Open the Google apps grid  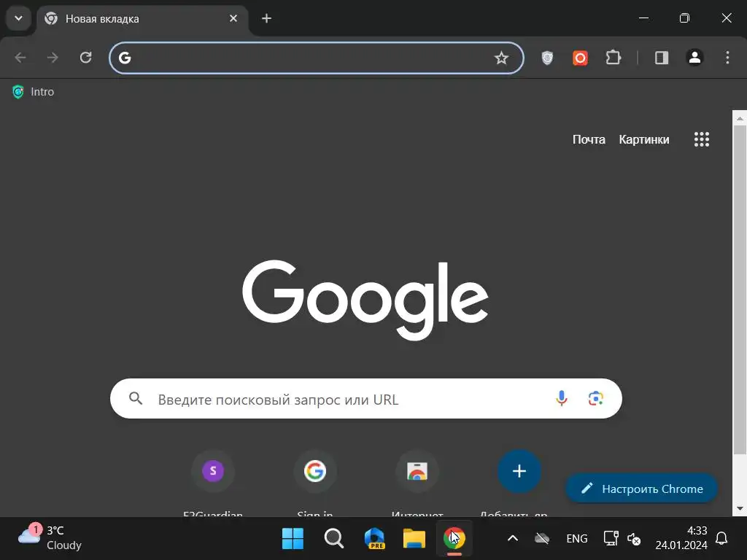(702, 139)
